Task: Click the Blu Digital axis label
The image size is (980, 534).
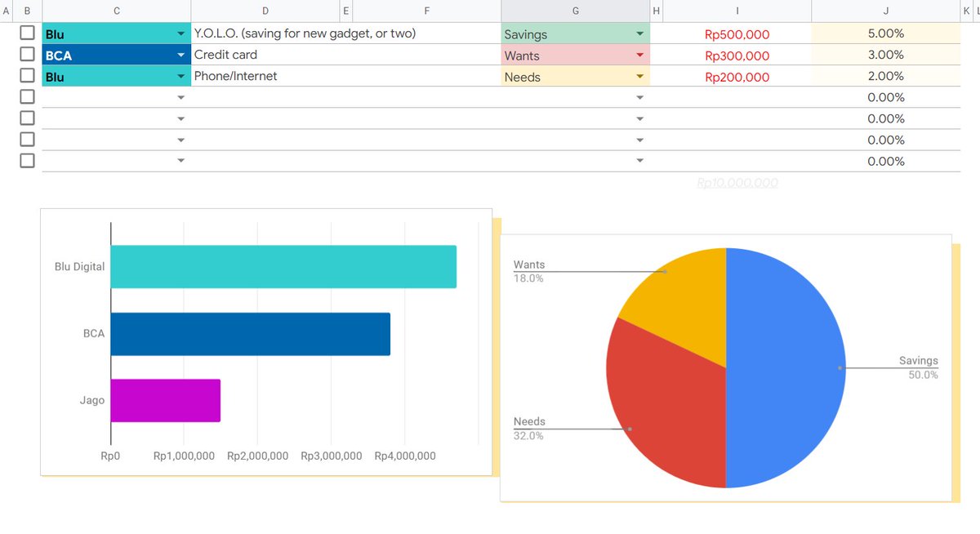Action: [x=80, y=266]
